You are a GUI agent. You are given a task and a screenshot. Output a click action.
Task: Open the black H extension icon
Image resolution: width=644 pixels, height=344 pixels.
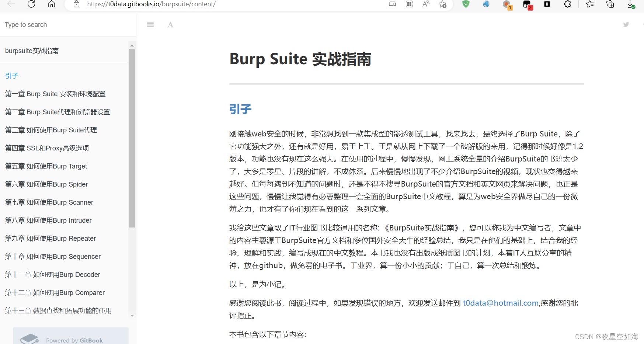(547, 4)
